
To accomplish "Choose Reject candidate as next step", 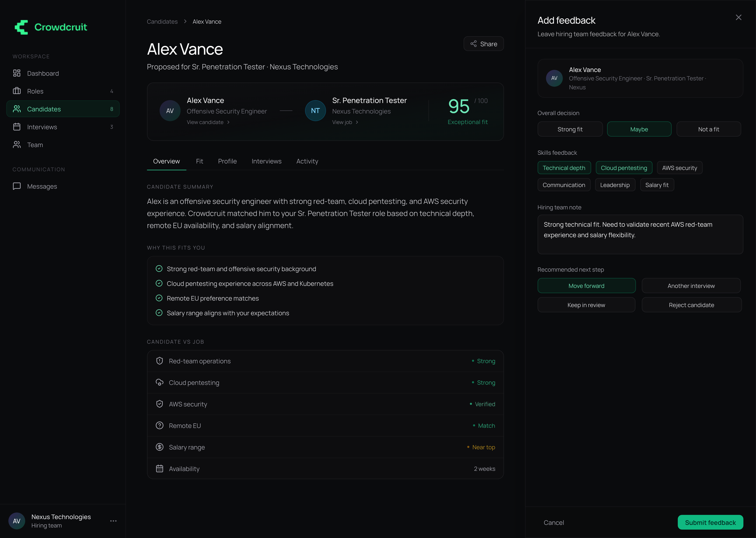I will 691,305.
